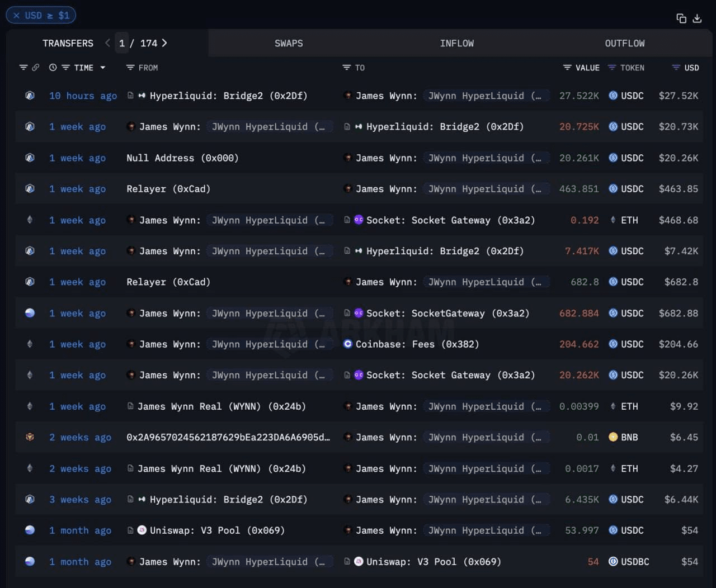Open address 0x2A9657024562187629bEa223DA6A6905d

pos(228,437)
